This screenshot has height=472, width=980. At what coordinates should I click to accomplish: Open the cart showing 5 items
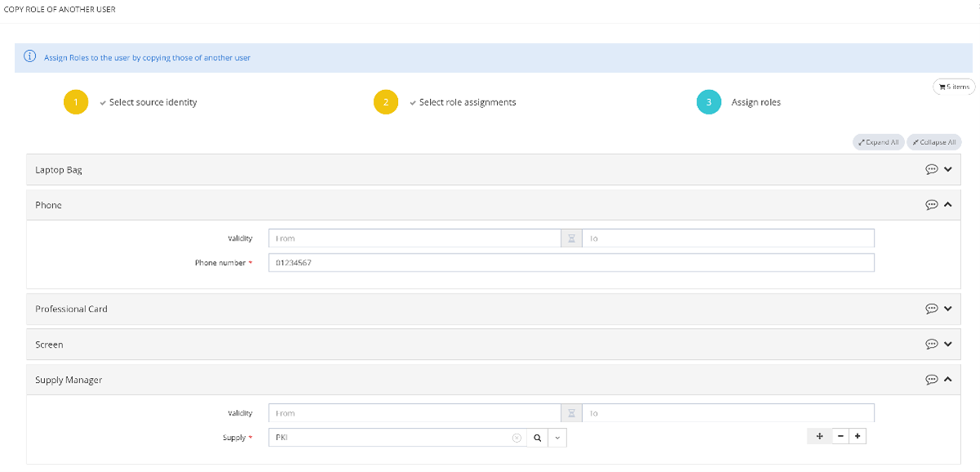(x=954, y=87)
